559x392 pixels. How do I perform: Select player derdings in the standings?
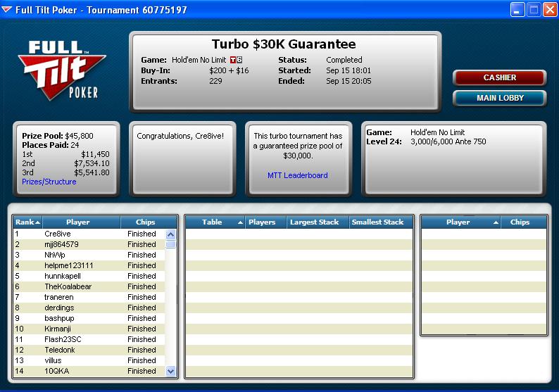89,308
